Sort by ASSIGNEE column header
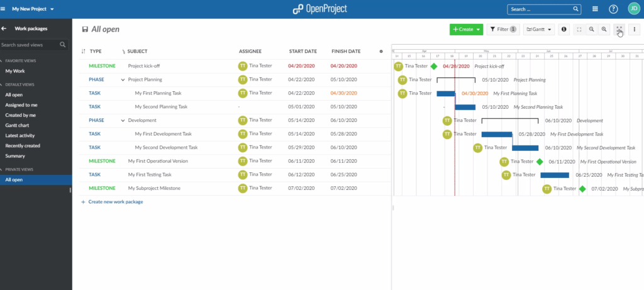This screenshot has height=290, width=644. [x=250, y=52]
